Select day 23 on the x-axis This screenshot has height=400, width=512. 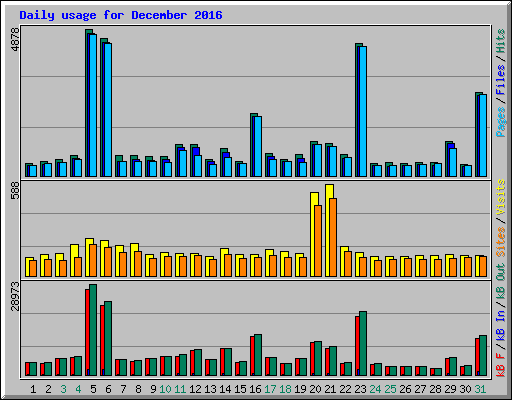pyautogui.click(x=360, y=389)
